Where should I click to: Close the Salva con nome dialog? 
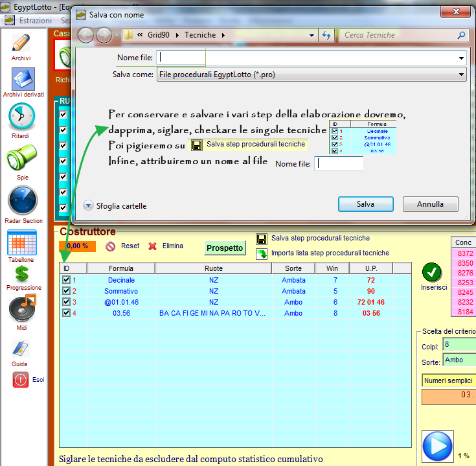[x=456, y=12]
